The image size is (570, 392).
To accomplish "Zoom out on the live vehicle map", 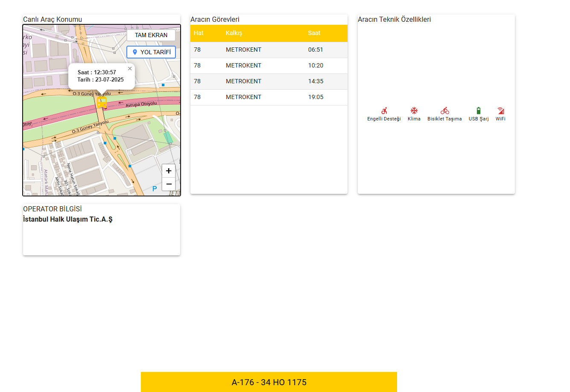I will click(169, 184).
